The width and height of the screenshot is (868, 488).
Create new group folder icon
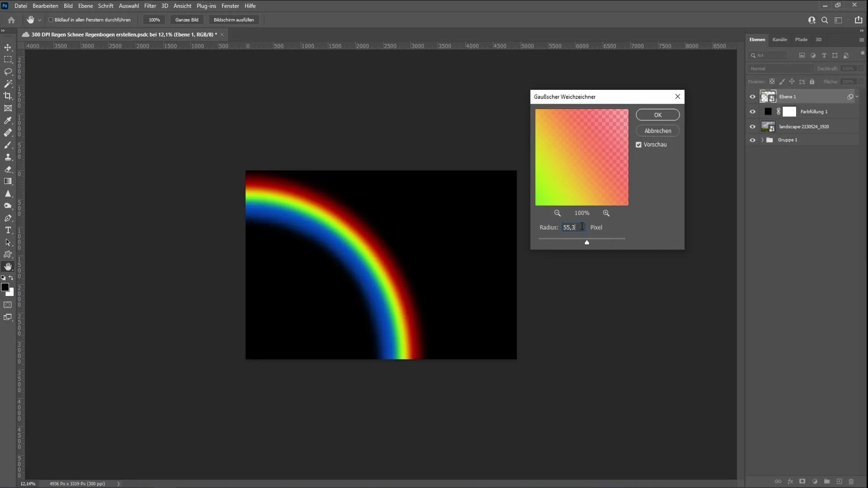827,482
